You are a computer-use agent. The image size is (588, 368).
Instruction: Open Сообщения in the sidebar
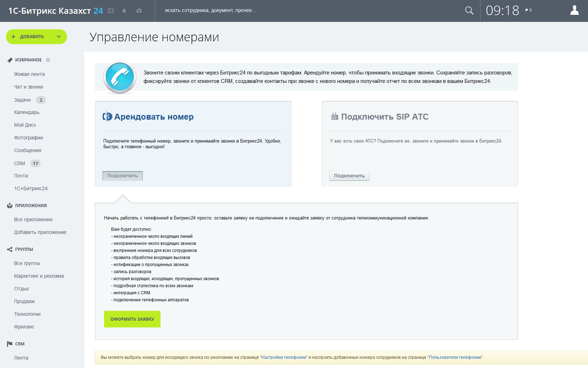tap(28, 150)
